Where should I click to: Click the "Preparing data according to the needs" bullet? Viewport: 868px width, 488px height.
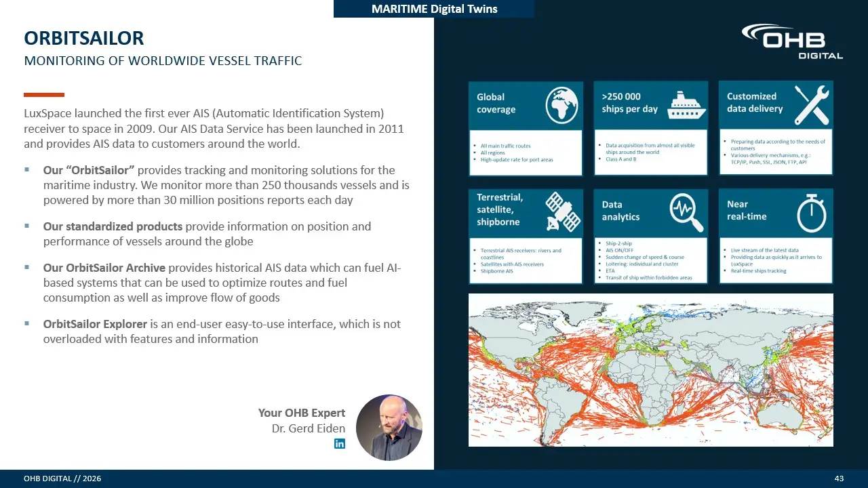pyautogui.click(x=776, y=145)
